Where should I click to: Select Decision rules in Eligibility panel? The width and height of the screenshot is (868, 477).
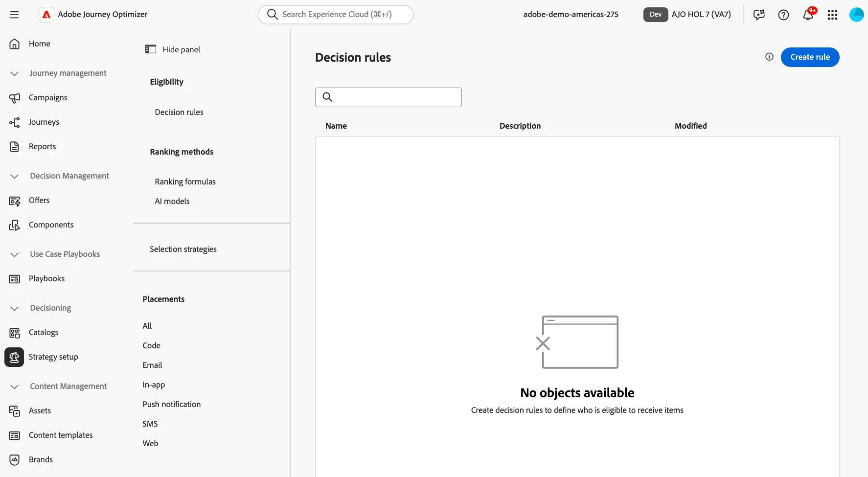[179, 113]
